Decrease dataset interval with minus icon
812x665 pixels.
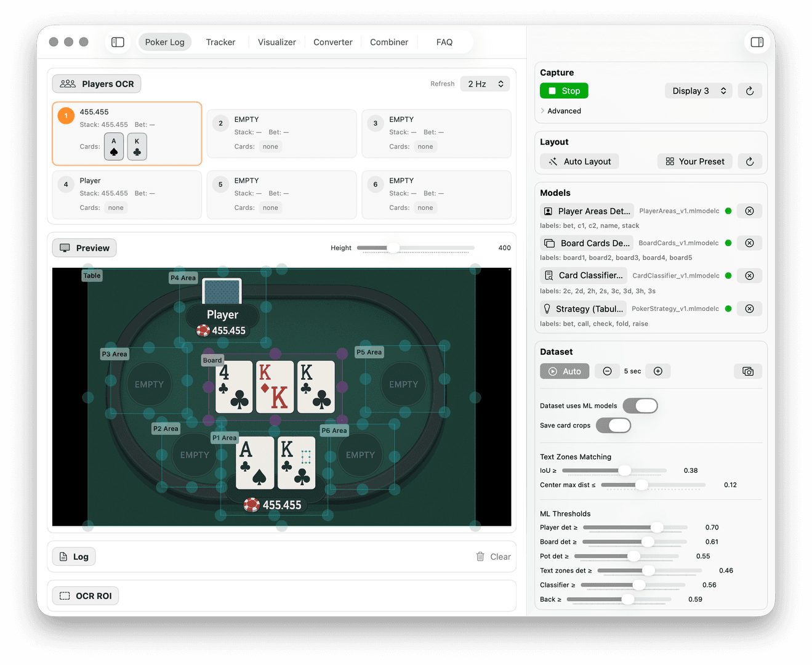(x=607, y=371)
